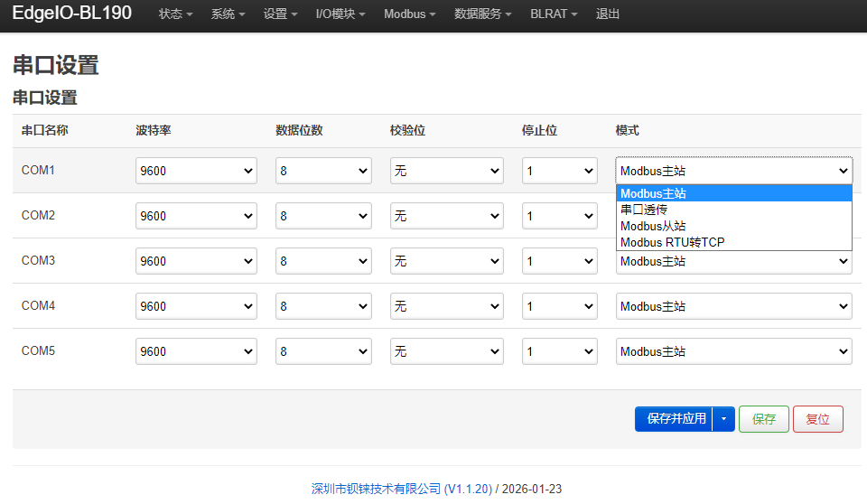This screenshot has height=504, width=867.
Task: Open the 系统 menu
Action: pos(228,14)
